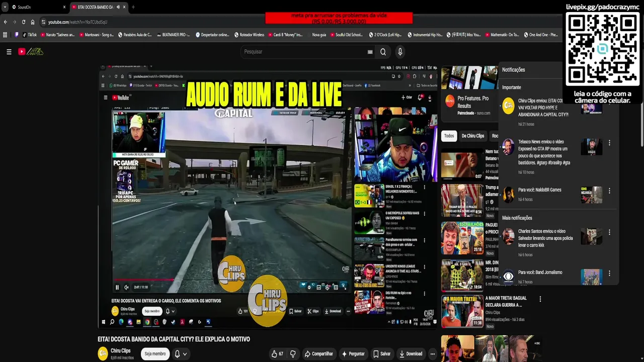This screenshot has height=362, width=644.
Task: Save video with the Salvar button
Action: point(382,354)
